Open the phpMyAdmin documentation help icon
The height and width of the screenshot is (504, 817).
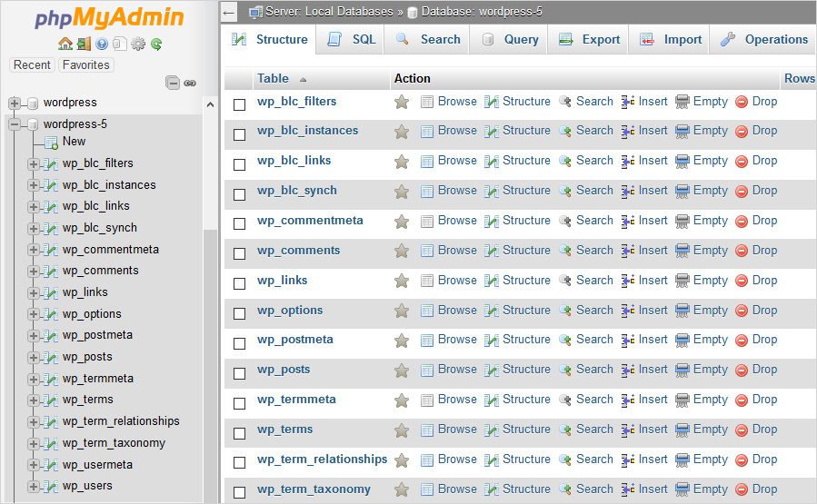coord(102,44)
